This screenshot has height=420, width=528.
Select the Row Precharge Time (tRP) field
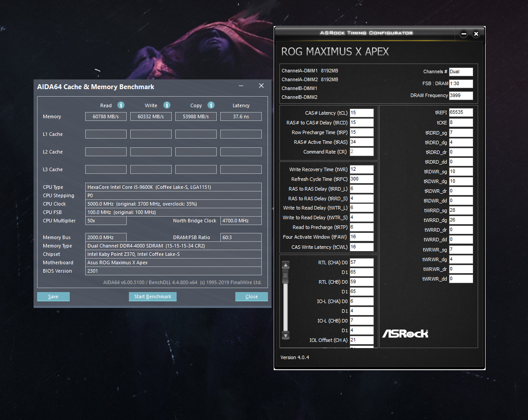[362, 132]
